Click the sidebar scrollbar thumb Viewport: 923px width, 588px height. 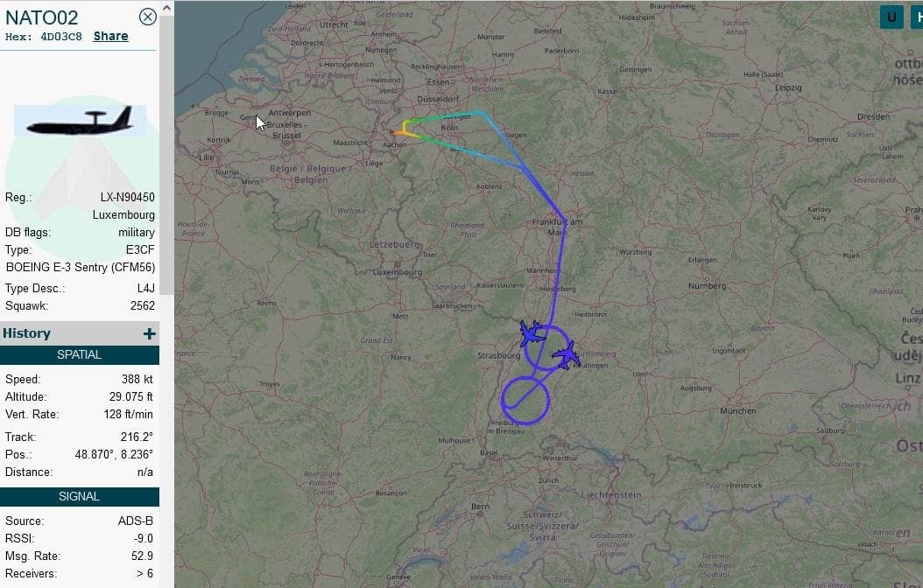[166, 155]
